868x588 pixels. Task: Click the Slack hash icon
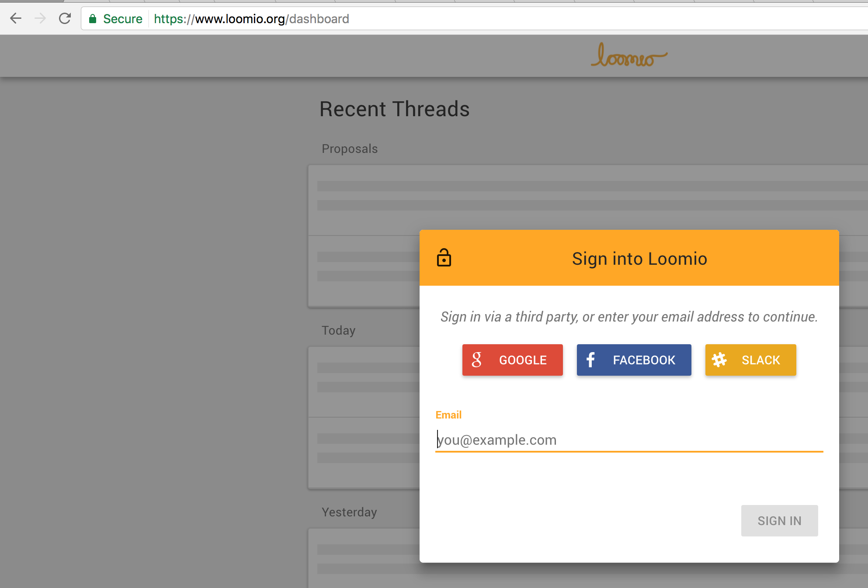point(719,360)
